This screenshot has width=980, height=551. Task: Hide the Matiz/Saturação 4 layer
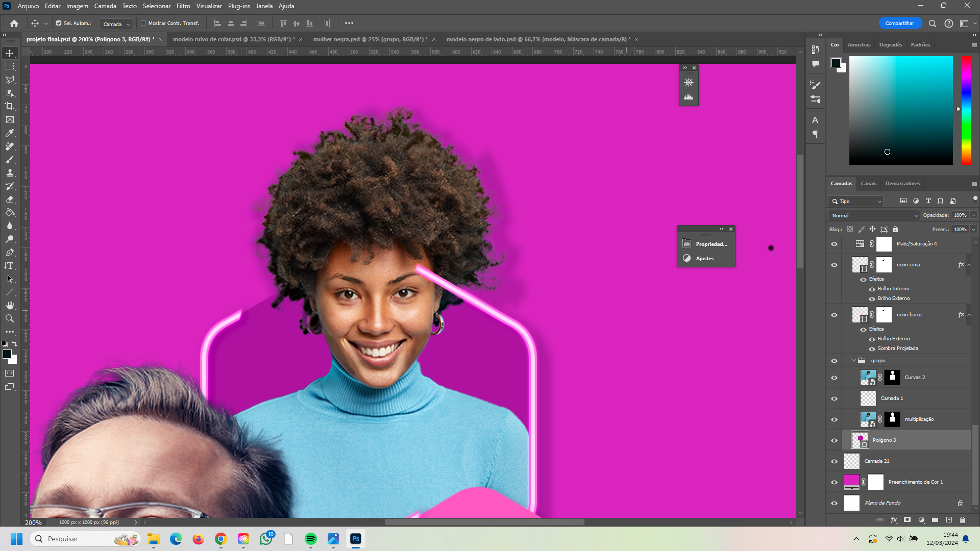tap(834, 244)
